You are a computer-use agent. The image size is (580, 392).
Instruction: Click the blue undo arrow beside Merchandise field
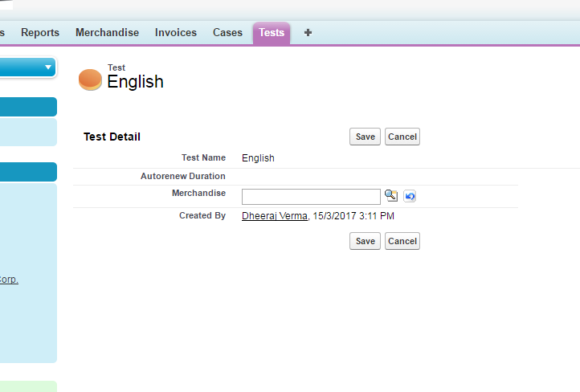[x=410, y=196]
